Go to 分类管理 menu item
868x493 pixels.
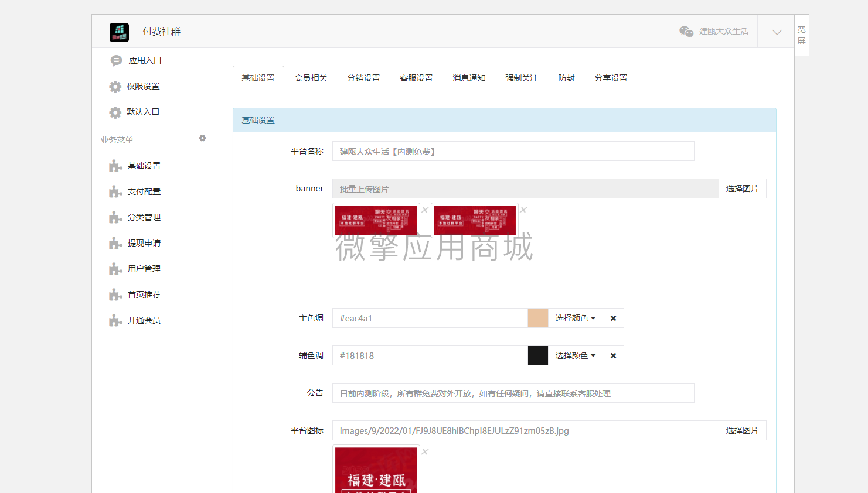click(x=144, y=217)
